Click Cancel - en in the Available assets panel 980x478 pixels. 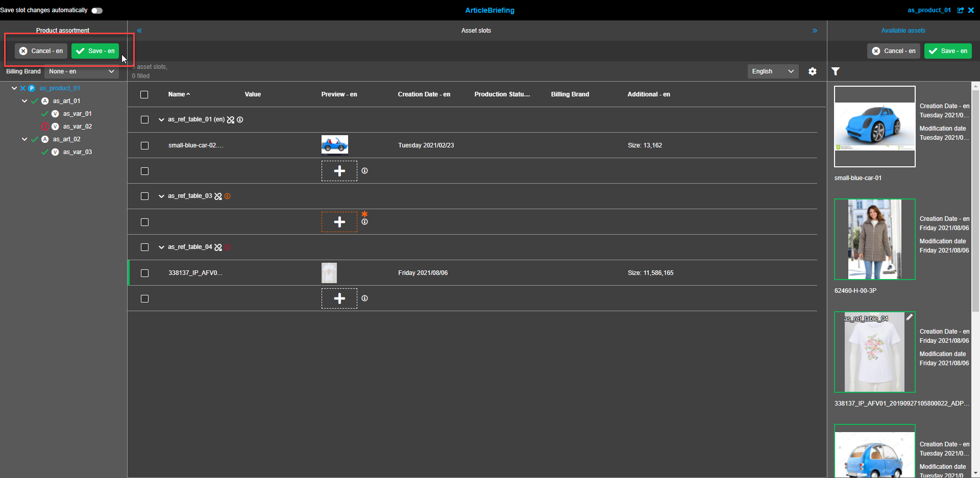pos(893,51)
